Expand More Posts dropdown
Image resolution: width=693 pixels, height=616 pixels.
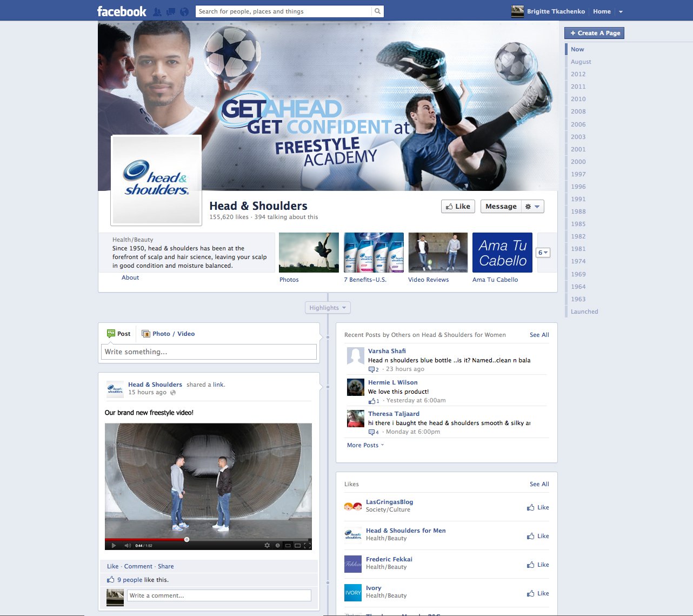coord(365,445)
